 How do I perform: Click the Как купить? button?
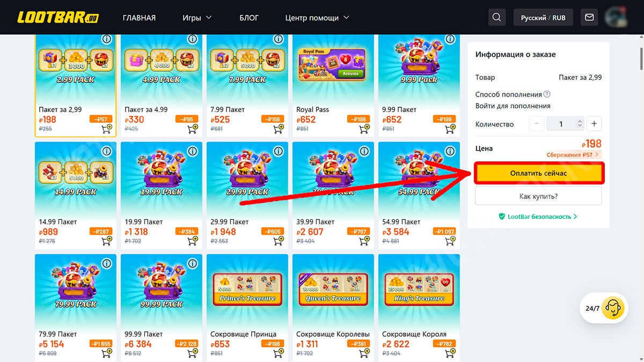tap(538, 196)
